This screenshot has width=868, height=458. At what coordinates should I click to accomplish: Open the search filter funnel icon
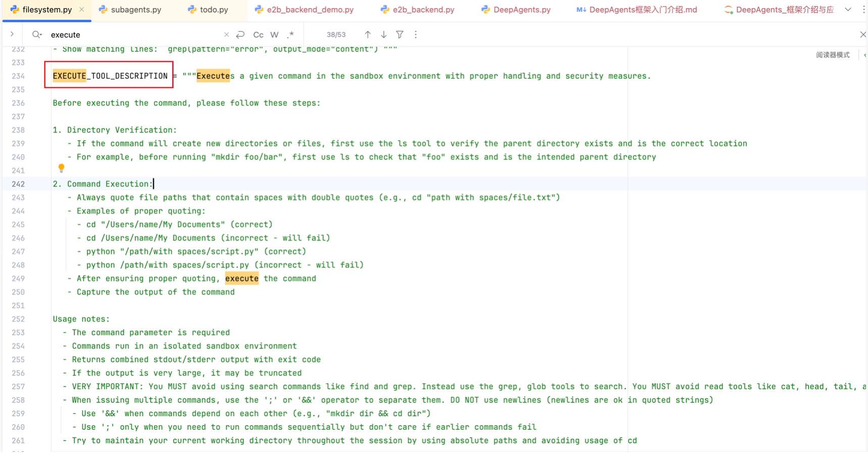(400, 35)
